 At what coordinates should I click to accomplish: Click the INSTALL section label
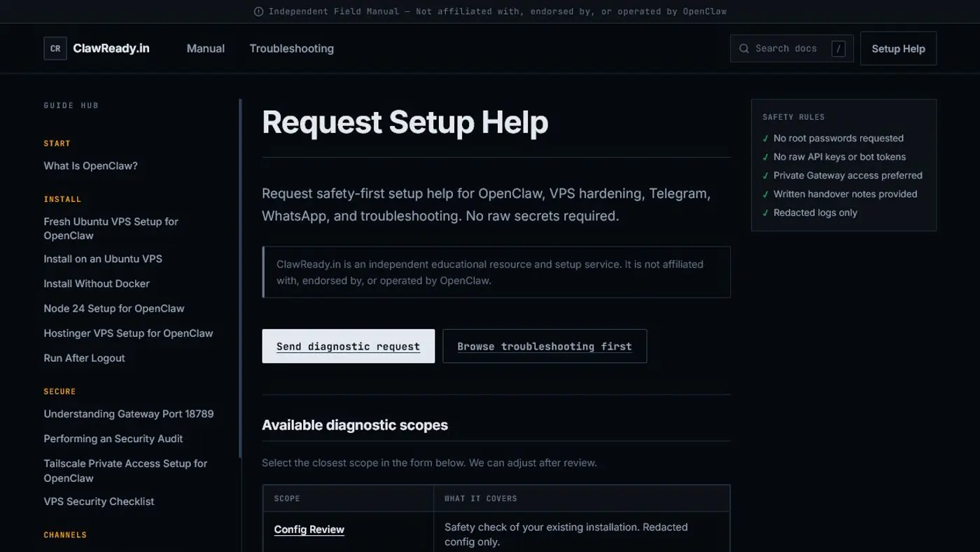click(x=63, y=199)
